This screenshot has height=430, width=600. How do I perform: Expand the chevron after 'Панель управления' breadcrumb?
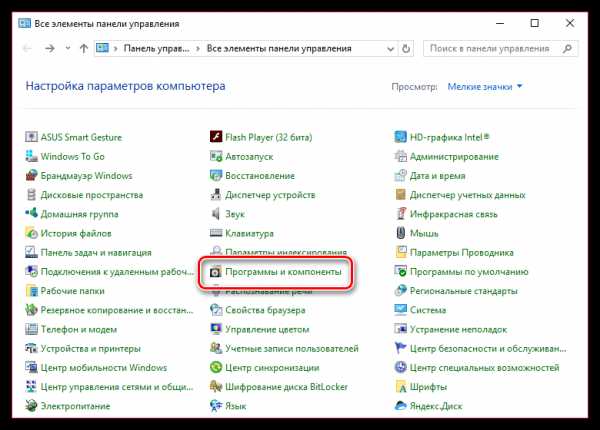point(200,48)
